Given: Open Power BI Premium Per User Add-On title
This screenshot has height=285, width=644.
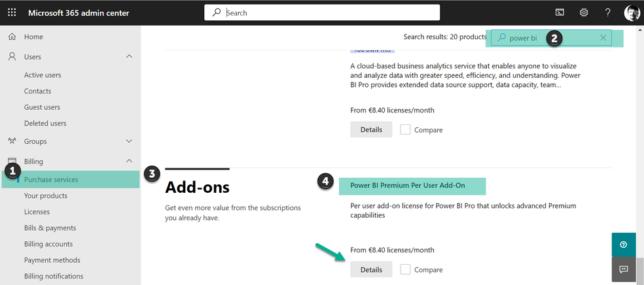Looking at the screenshot, I should pyautogui.click(x=408, y=186).
